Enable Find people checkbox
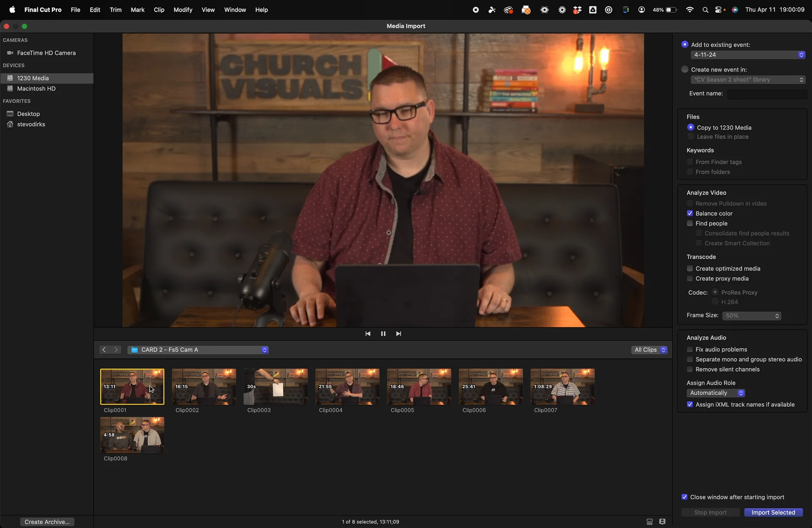812x528 pixels. click(690, 223)
